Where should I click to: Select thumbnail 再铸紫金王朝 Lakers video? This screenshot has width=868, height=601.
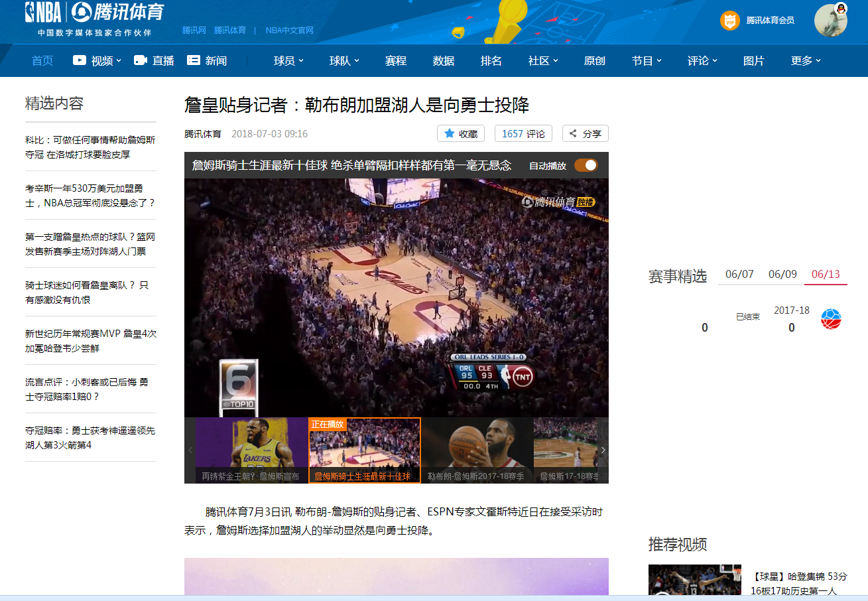click(252, 450)
